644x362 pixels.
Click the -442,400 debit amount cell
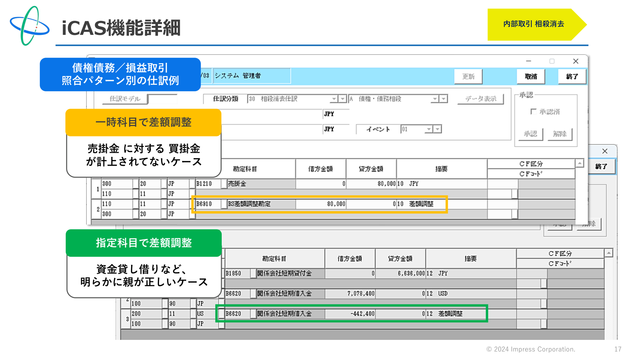point(350,314)
